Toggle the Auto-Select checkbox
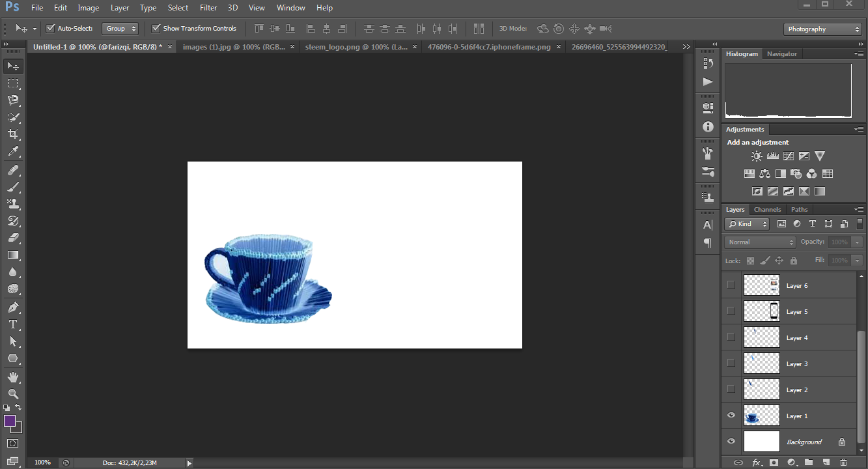868x469 pixels. 51,29
